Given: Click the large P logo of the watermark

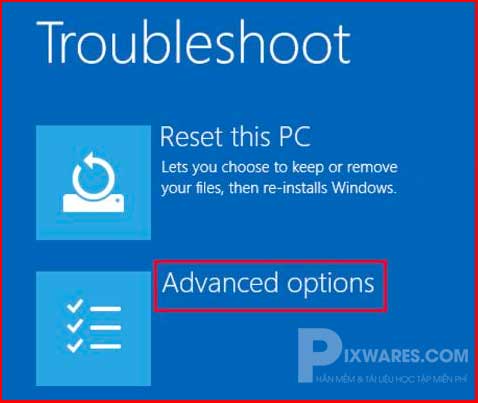Looking at the screenshot, I should pyautogui.click(x=318, y=355).
